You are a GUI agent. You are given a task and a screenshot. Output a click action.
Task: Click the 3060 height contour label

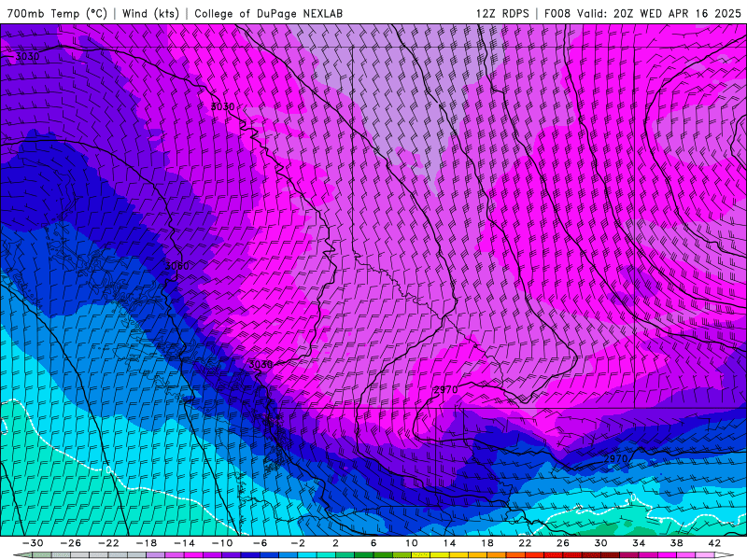tap(176, 266)
